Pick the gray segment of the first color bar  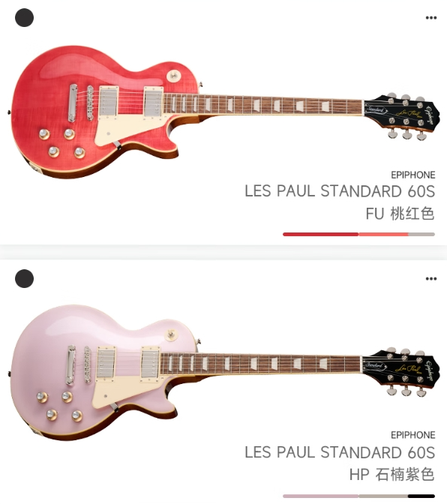[x=421, y=234]
